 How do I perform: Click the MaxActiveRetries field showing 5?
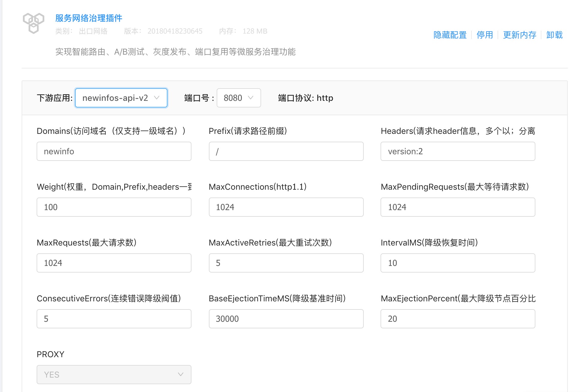pos(286,263)
